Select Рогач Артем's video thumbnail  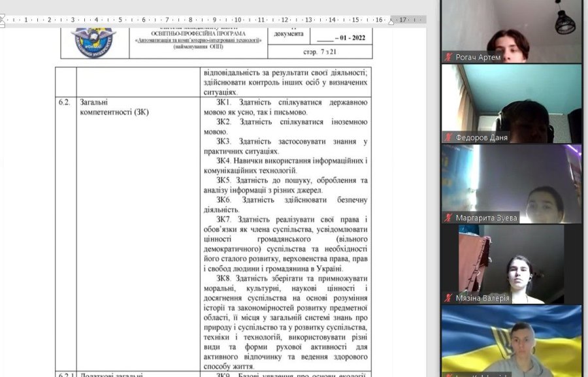[511, 31]
